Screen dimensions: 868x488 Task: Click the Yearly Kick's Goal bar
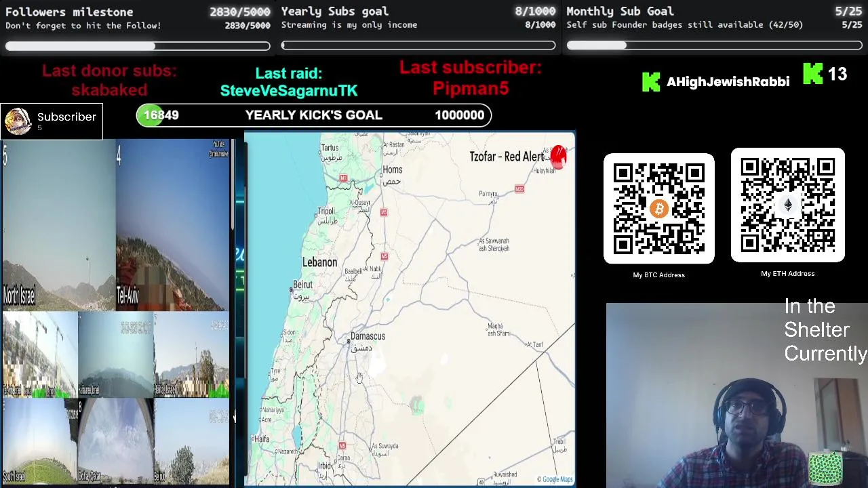point(314,115)
